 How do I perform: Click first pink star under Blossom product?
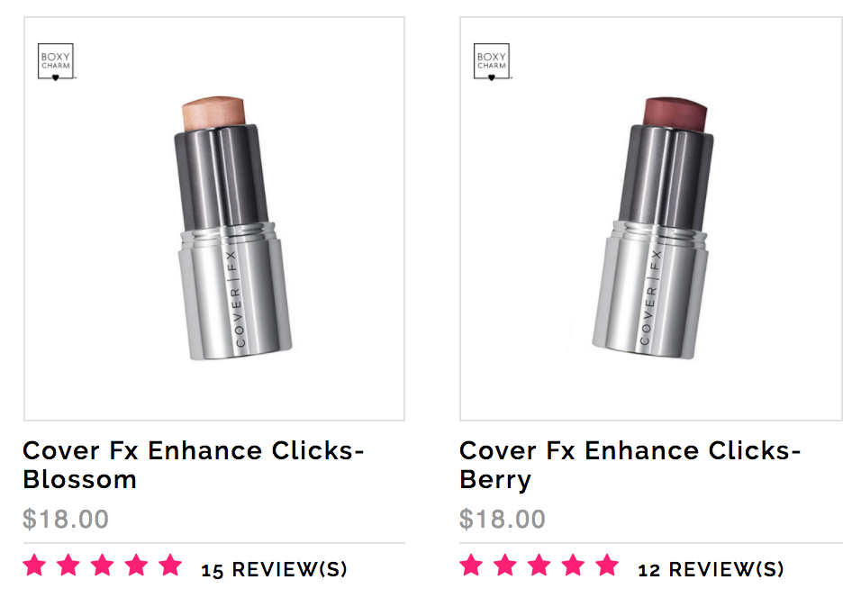(34, 566)
